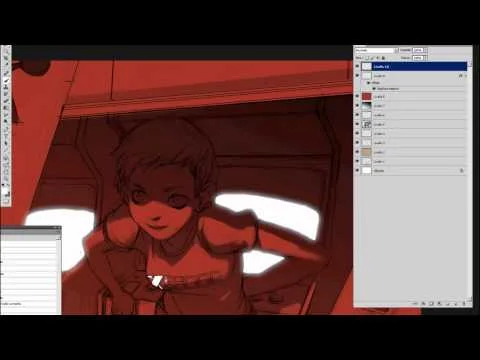The image size is (480, 360).
Task: Enable lock image pixels
Action: pyautogui.click(x=372, y=58)
